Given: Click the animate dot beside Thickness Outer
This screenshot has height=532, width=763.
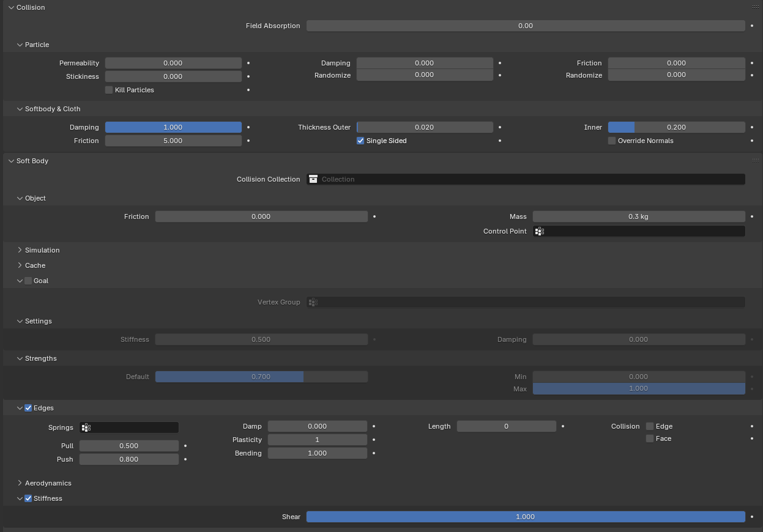Looking at the screenshot, I should pyautogui.click(x=500, y=127).
